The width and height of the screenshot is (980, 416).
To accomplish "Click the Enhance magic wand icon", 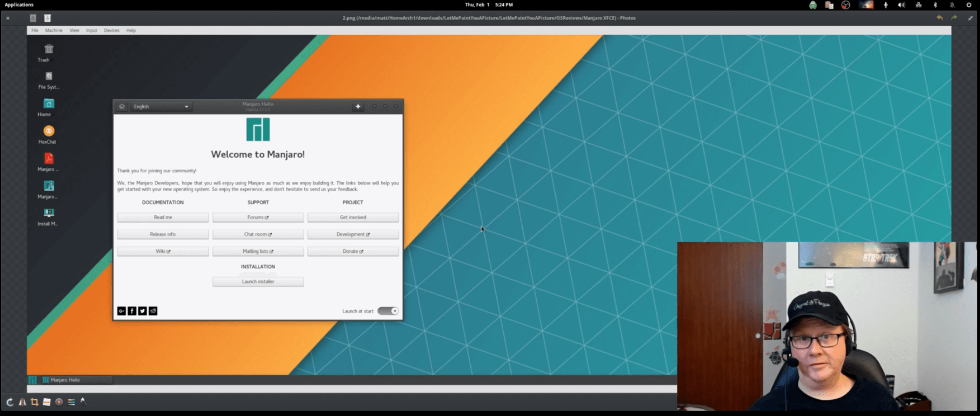I will coord(83,401).
